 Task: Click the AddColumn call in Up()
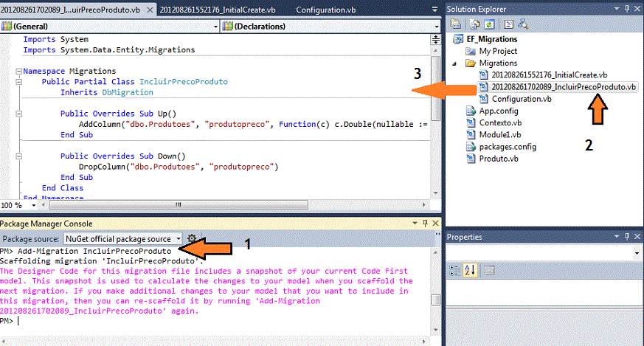[253, 124]
